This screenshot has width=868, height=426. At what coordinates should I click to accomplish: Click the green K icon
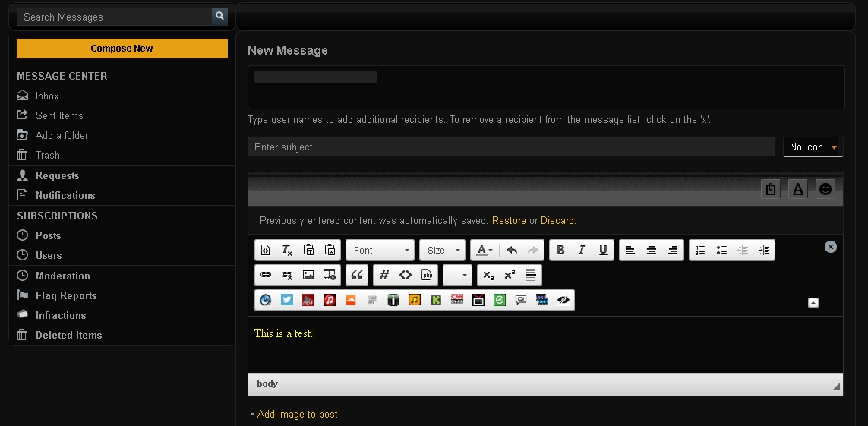tap(436, 300)
